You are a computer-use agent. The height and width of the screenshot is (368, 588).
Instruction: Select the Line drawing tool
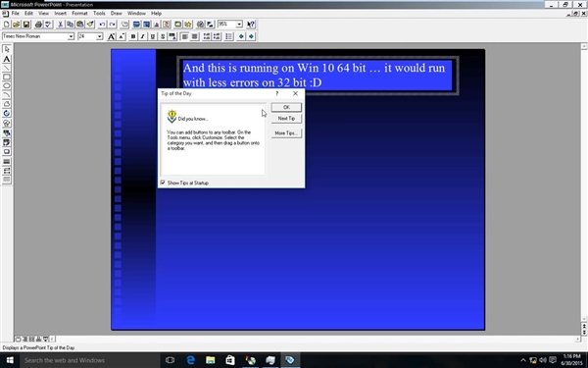[7, 68]
